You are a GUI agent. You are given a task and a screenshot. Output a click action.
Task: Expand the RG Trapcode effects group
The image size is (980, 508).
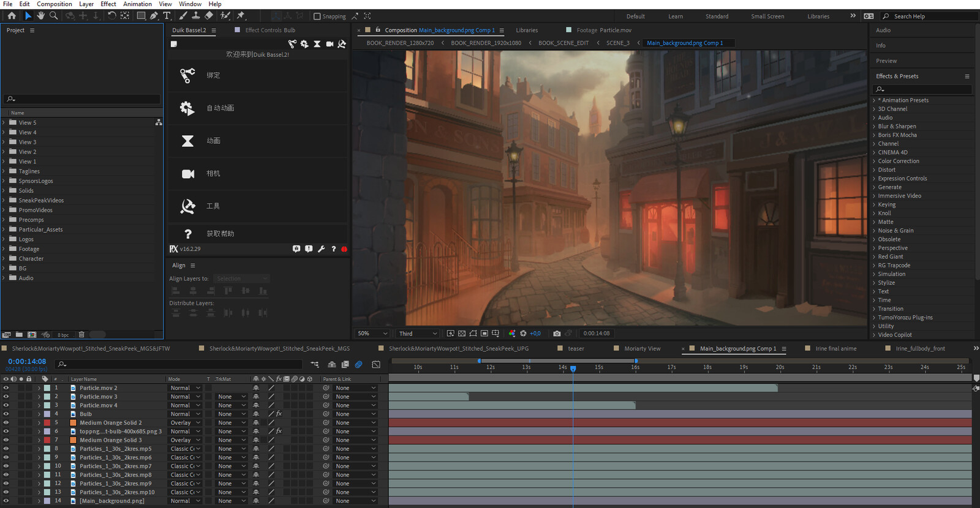874,265
